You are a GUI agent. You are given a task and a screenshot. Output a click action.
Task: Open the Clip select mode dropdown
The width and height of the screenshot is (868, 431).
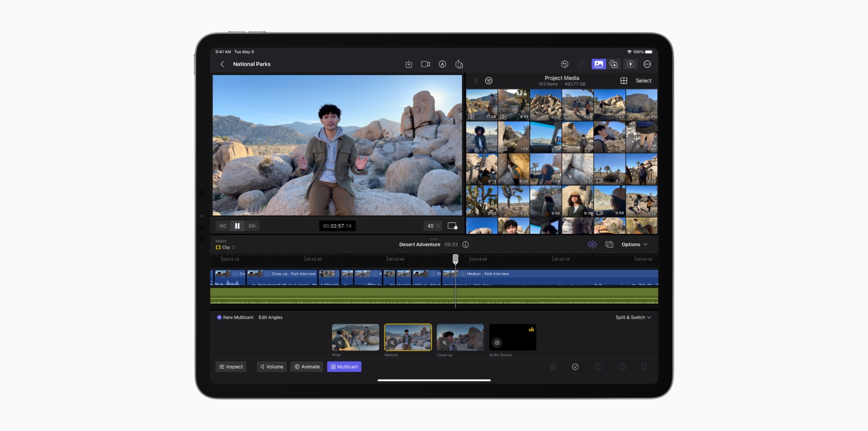click(226, 248)
